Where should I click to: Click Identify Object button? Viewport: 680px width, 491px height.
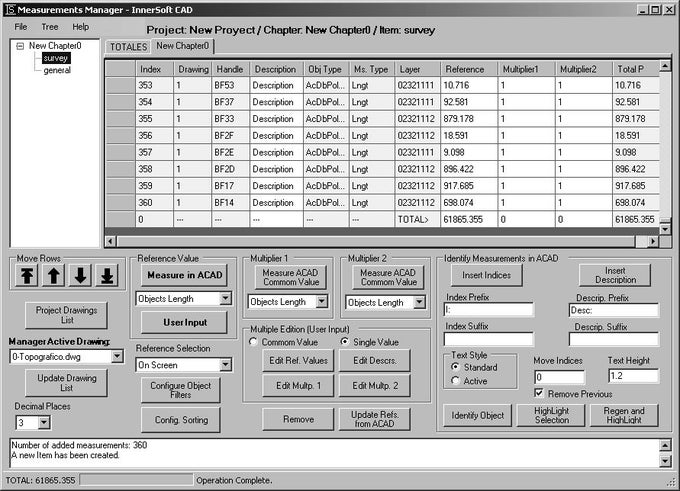pos(477,416)
